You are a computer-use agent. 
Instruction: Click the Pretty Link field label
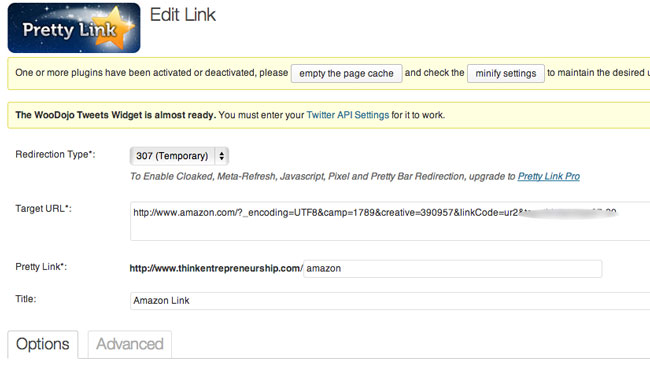(41, 267)
